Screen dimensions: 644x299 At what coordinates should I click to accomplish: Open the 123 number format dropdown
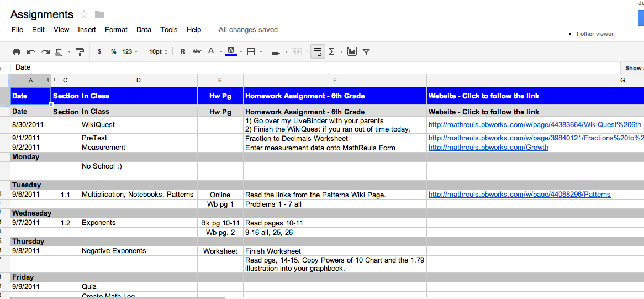click(130, 52)
